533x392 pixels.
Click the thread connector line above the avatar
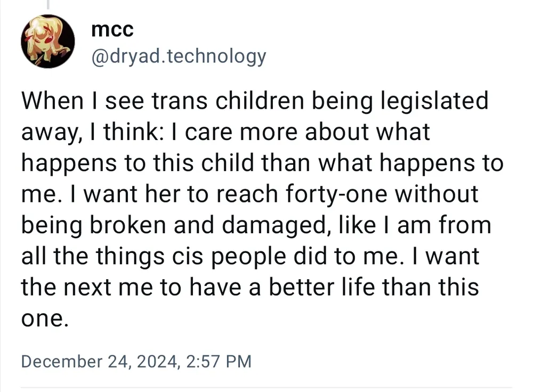coord(47,4)
